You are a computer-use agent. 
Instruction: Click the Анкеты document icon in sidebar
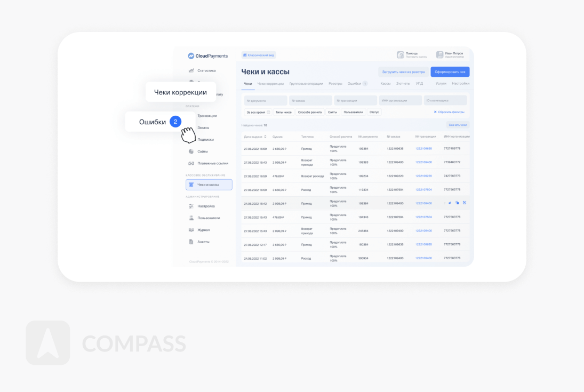click(191, 242)
